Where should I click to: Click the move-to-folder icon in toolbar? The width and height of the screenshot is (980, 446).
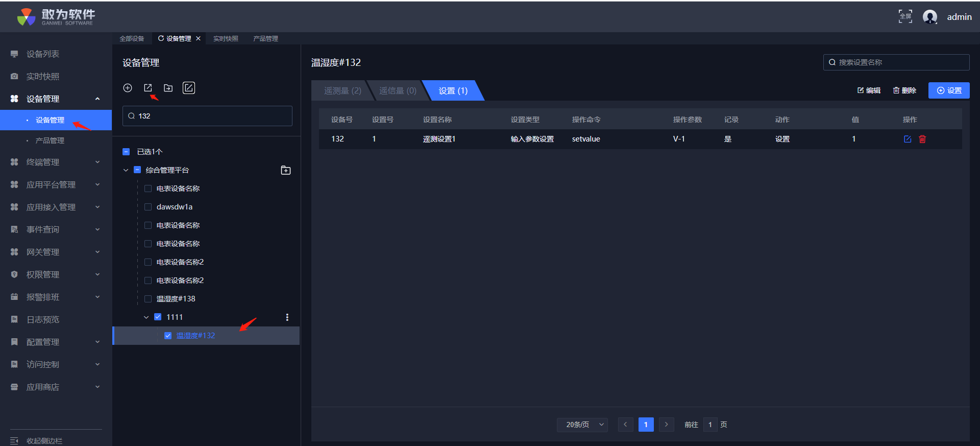[168, 88]
